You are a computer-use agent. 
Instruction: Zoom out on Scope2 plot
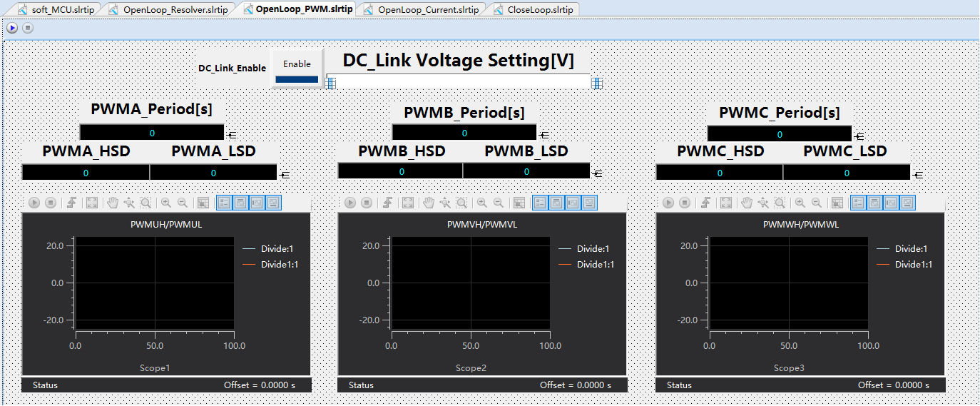pyautogui.click(x=499, y=203)
